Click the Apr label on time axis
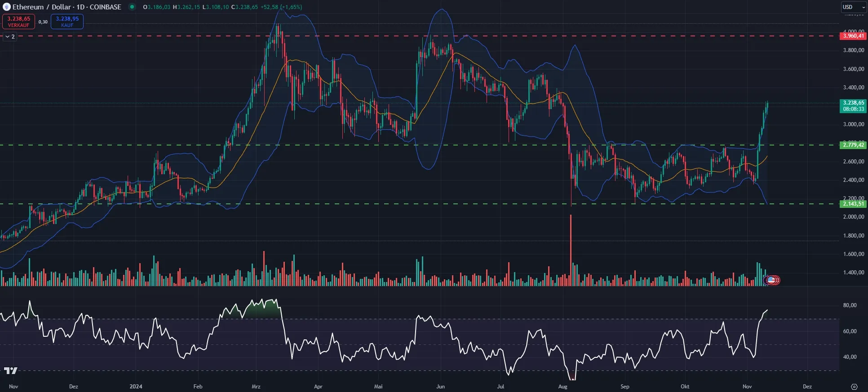The height and width of the screenshot is (392, 868). click(x=318, y=387)
